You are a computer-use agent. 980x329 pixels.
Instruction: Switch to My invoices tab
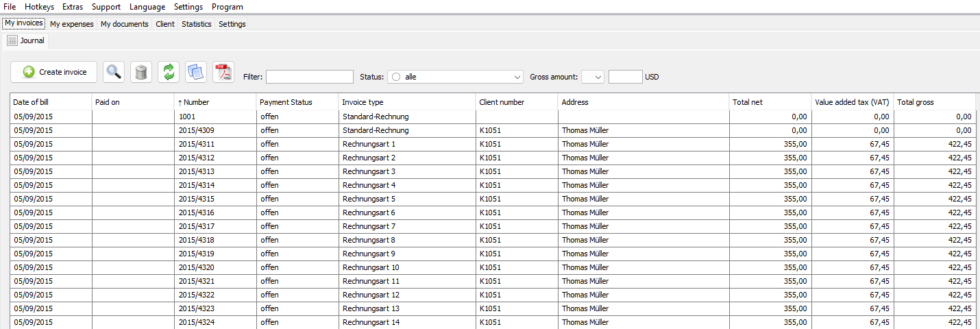tap(24, 23)
